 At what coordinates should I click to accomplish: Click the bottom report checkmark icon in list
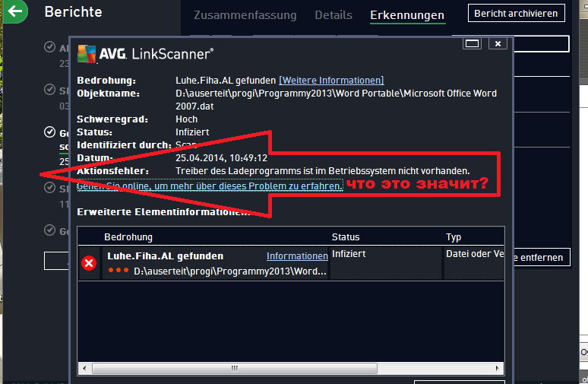tap(49, 230)
